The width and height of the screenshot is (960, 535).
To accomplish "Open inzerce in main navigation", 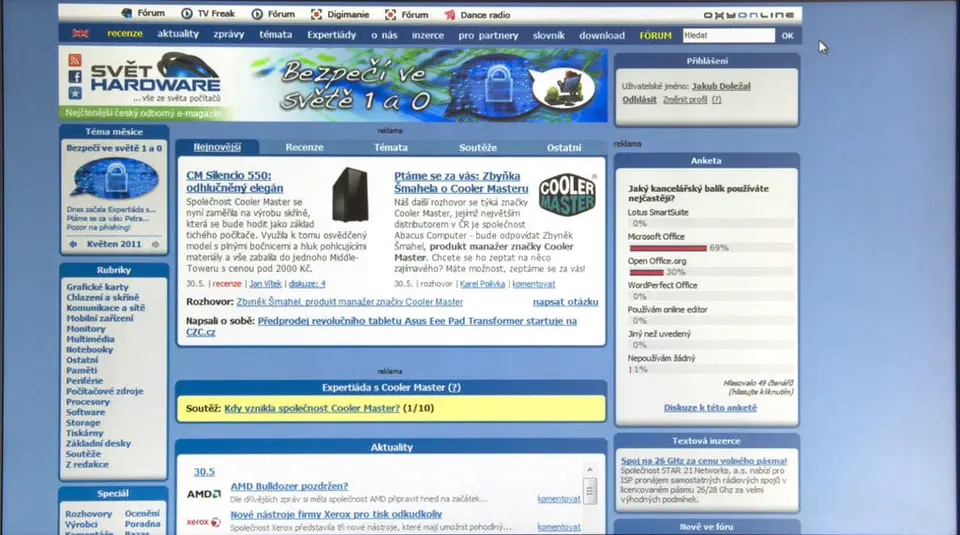I will point(428,35).
